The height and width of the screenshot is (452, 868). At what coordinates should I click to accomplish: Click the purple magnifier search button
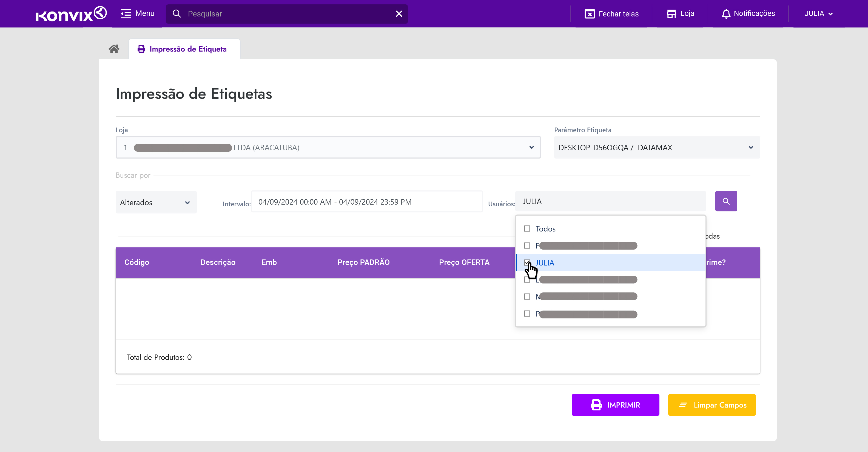point(726,201)
